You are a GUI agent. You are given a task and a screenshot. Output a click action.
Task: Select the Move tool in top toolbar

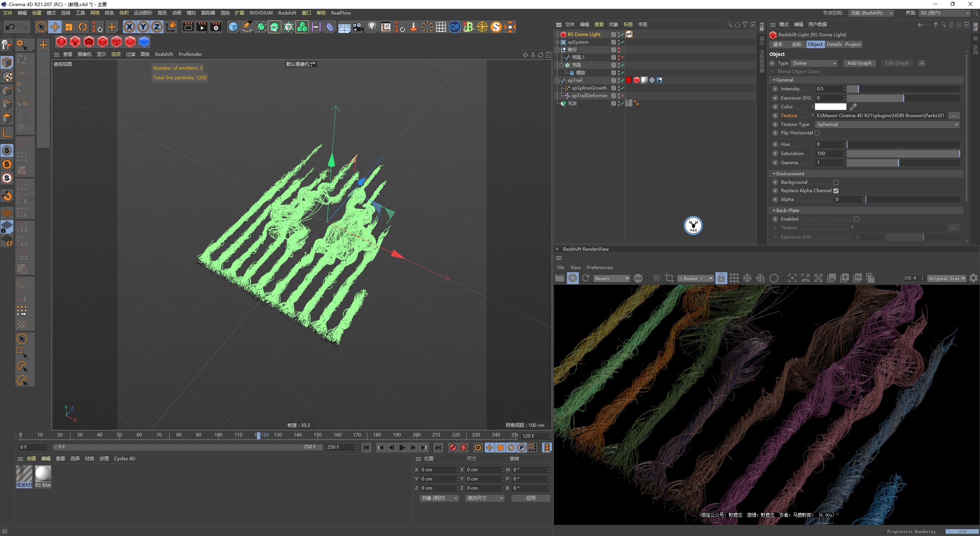click(x=55, y=27)
